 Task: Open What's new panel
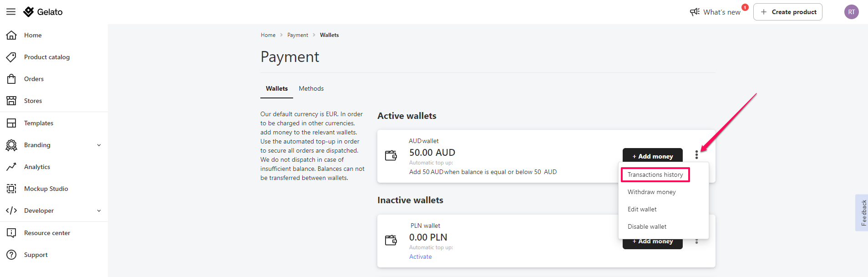(721, 12)
